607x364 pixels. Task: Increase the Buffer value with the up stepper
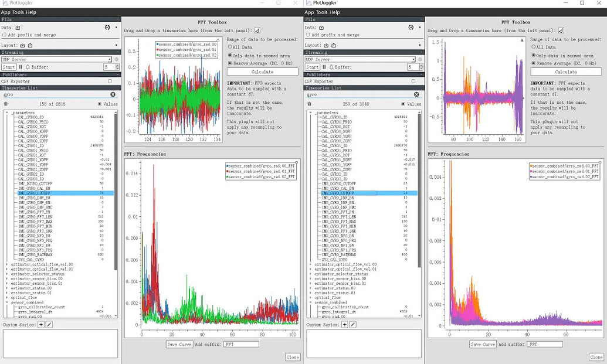117,64
